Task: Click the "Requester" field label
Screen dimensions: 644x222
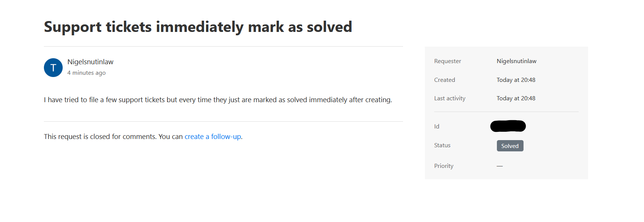Action: [x=447, y=61]
